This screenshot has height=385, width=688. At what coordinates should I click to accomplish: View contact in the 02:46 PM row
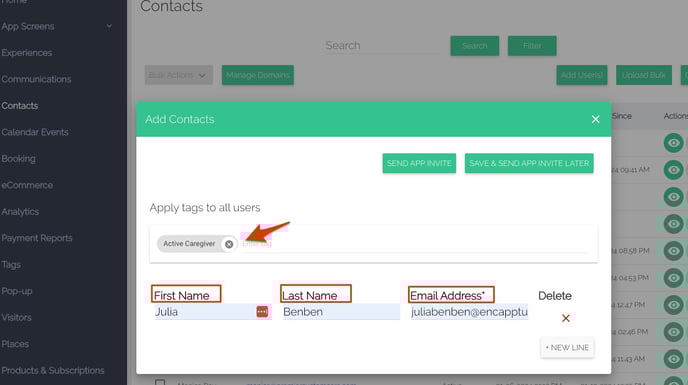coord(674,332)
